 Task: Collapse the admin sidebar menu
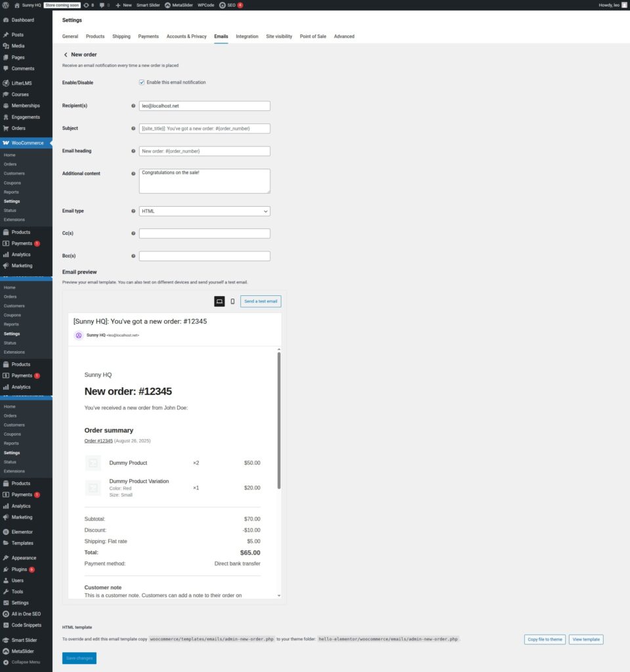click(25, 661)
